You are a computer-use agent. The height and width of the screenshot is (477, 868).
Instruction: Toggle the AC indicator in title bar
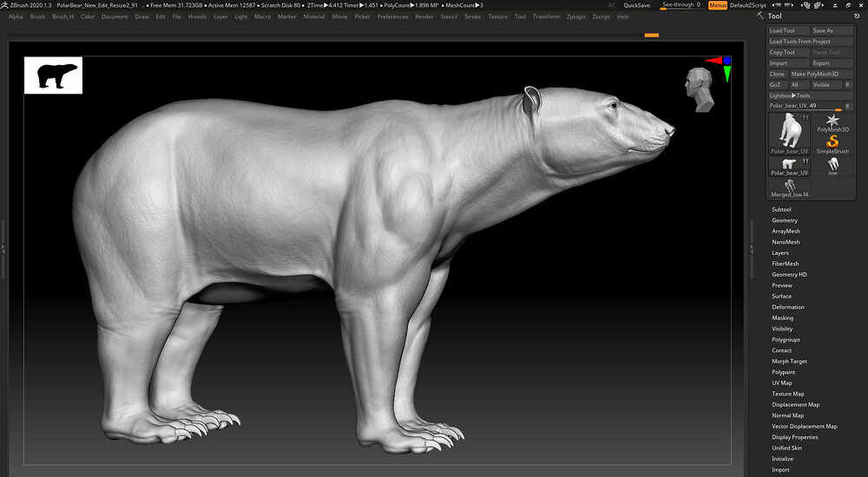[x=612, y=5]
